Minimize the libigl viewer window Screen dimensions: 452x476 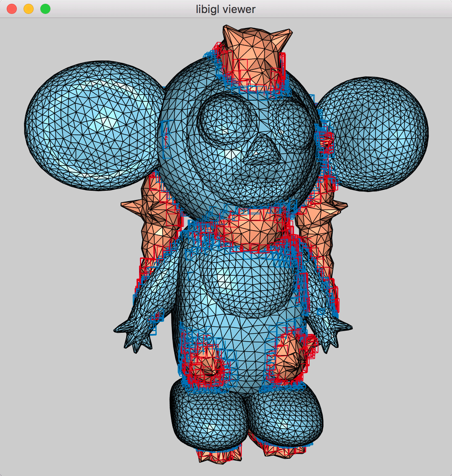(29, 9)
